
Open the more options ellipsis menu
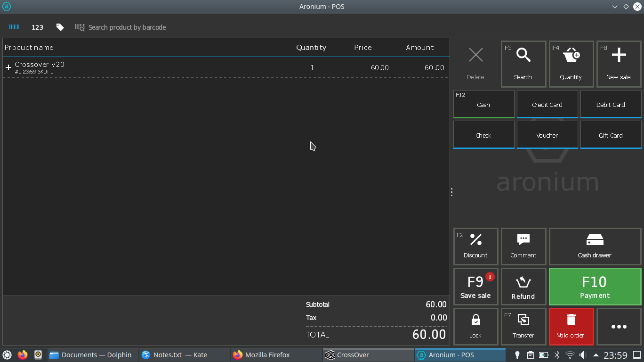pos(619,326)
